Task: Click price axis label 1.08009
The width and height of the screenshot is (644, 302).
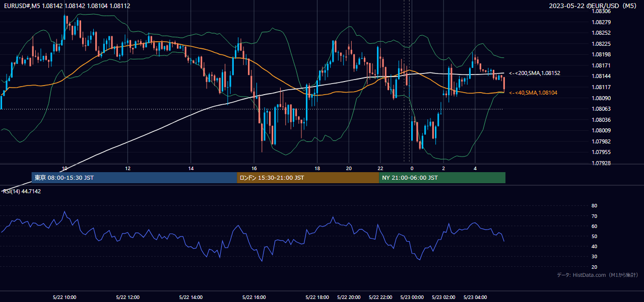Action: coord(601,130)
